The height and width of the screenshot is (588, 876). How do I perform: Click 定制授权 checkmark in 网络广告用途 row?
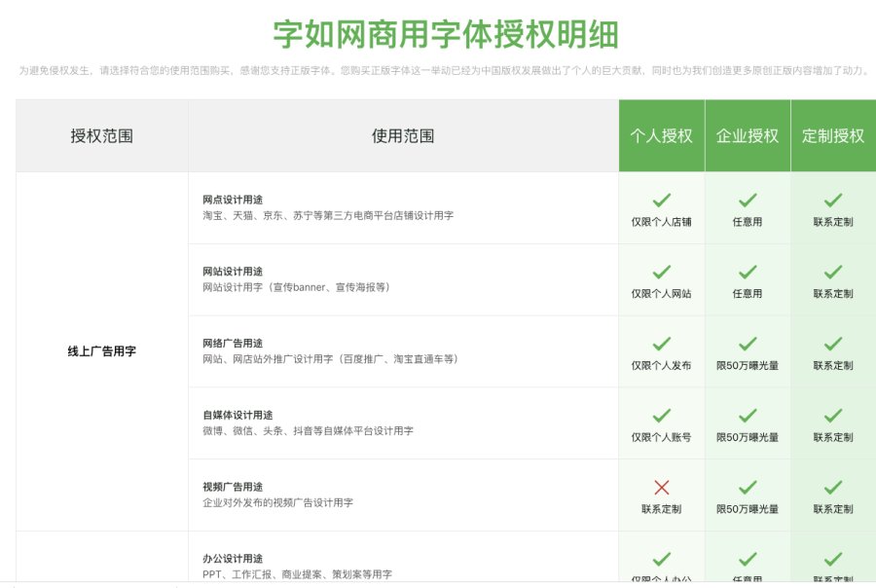coord(833,344)
